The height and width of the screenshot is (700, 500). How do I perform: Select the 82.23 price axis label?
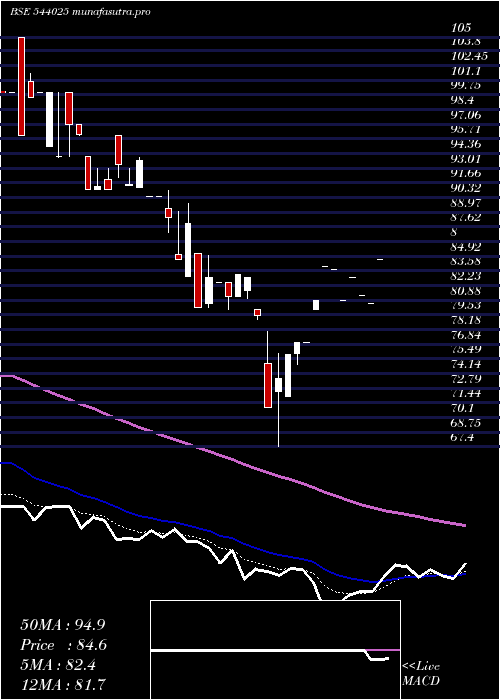(x=466, y=276)
